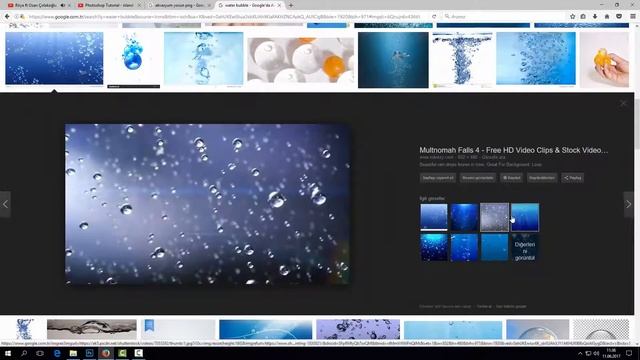Click the first button below image description

[438, 178]
